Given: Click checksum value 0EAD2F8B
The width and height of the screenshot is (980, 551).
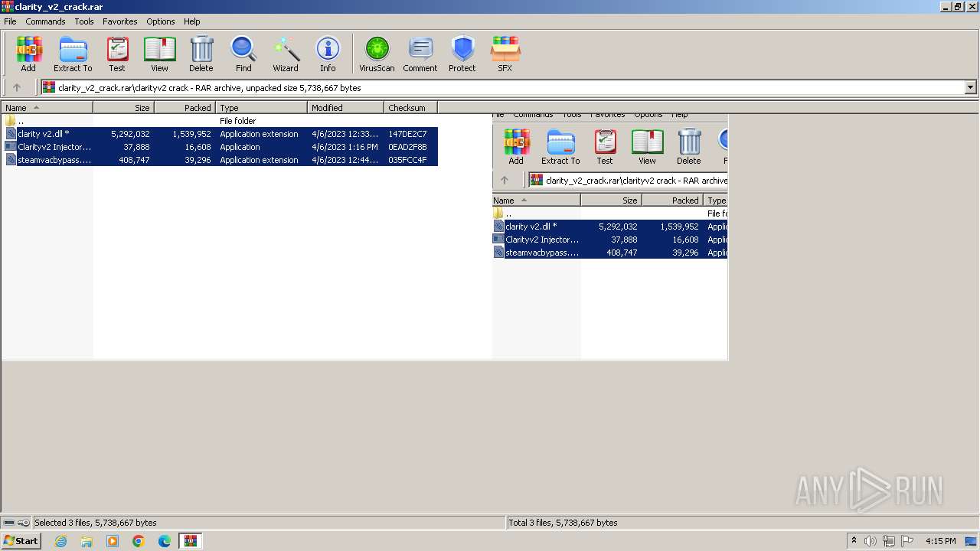Looking at the screenshot, I should pyautogui.click(x=407, y=147).
